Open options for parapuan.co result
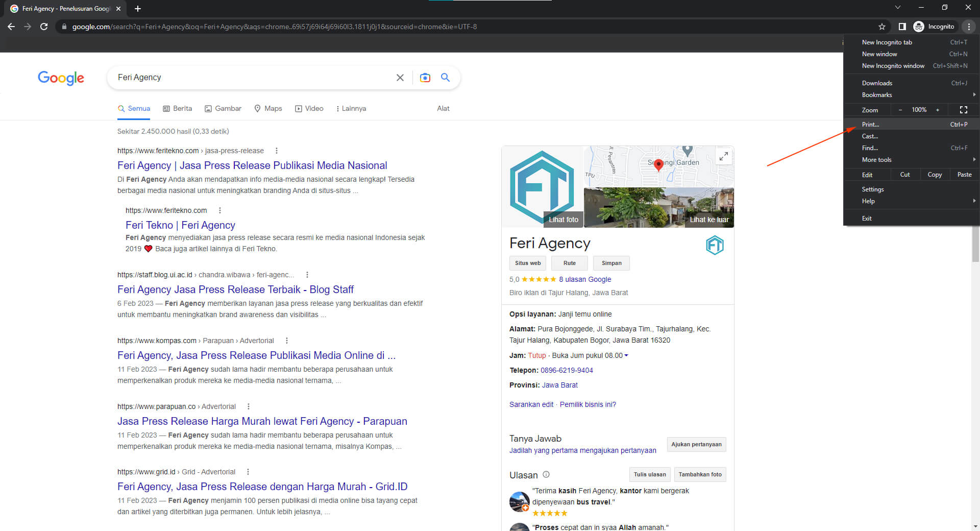 (x=249, y=406)
